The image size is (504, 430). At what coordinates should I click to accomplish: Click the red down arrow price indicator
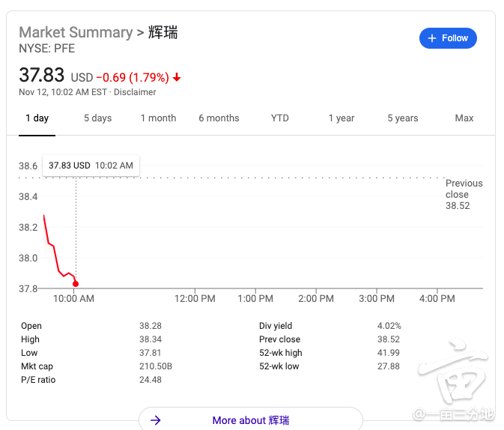[177, 77]
